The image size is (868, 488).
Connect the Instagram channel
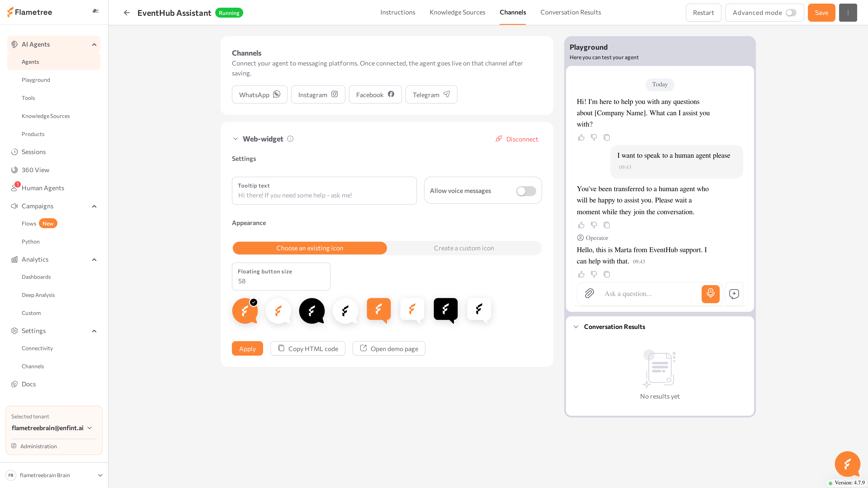(318, 94)
